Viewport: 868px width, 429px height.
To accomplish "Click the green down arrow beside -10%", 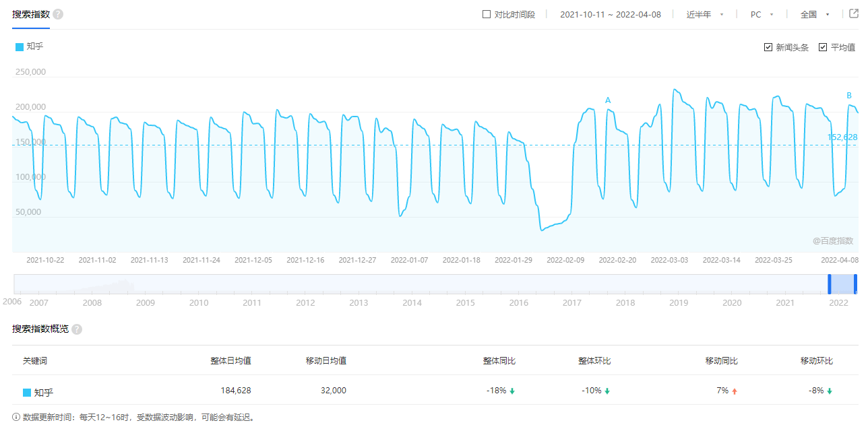I will [x=607, y=391].
